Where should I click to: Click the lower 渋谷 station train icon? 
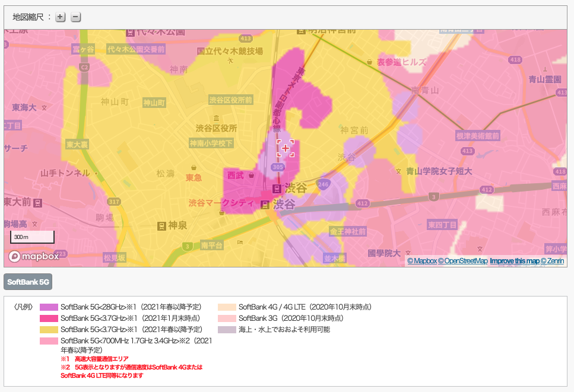[265, 205]
